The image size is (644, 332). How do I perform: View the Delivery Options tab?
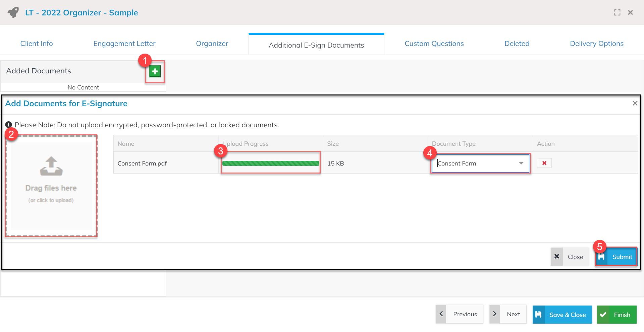click(596, 44)
